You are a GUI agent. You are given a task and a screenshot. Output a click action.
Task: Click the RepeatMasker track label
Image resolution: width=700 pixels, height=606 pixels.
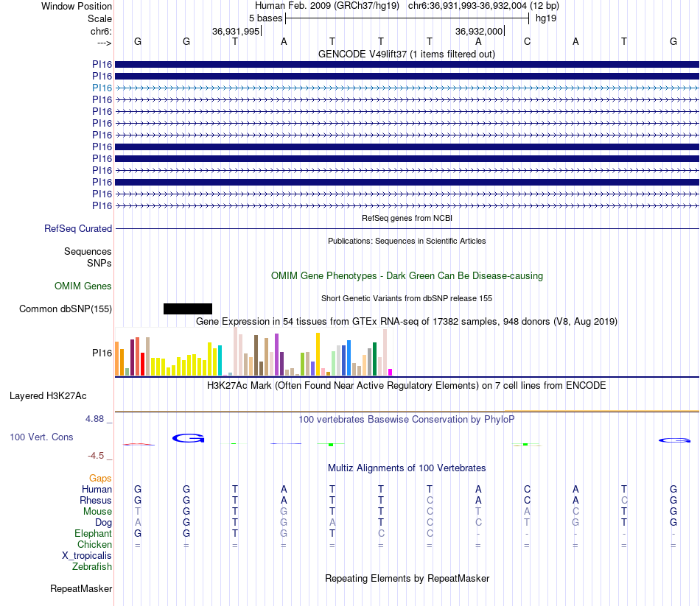[81, 588]
